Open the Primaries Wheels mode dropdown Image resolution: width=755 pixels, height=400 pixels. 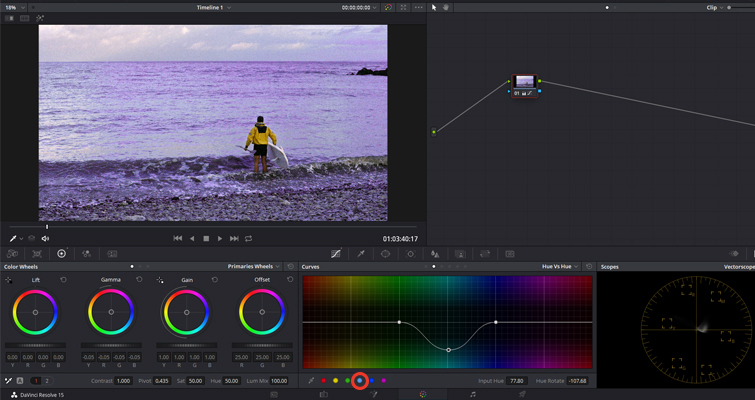pos(254,266)
